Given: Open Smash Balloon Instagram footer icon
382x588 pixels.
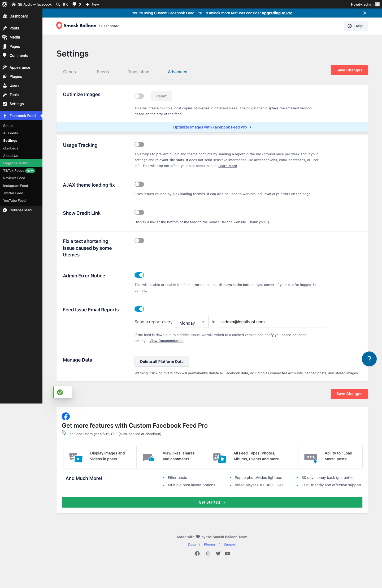Looking at the screenshot, I should point(208,553).
